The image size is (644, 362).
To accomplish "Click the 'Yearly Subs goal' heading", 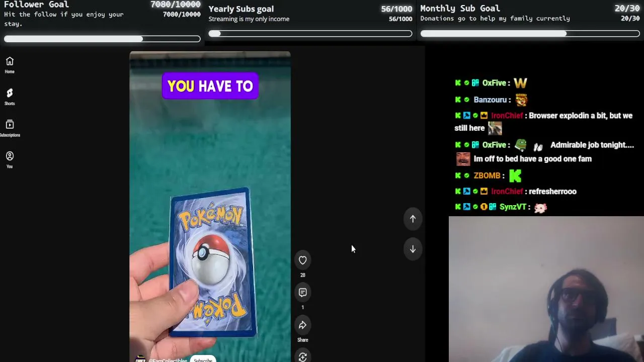I will click(241, 9).
